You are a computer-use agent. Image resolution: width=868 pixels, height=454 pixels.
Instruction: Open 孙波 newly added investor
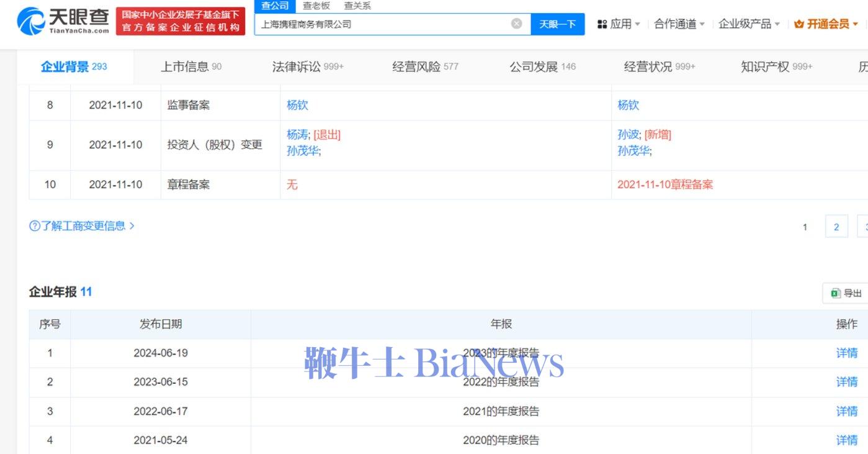(x=628, y=135)
